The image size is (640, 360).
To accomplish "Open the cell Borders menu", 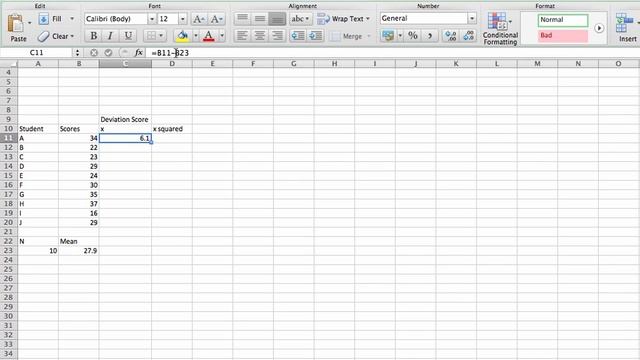I will [x=155, y=36].
